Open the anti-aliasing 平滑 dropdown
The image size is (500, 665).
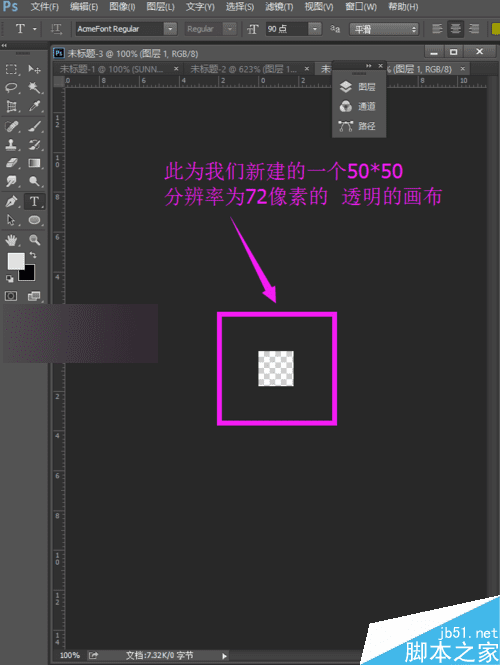(x=384, y=29)
